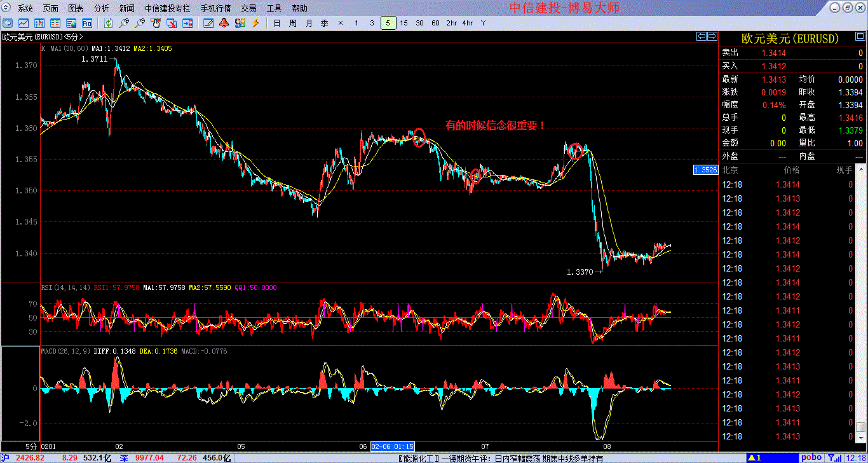This screenshot has width=868, height=463.
Task: Click the left arrow chart navigation button
Action: click(702, 36)
